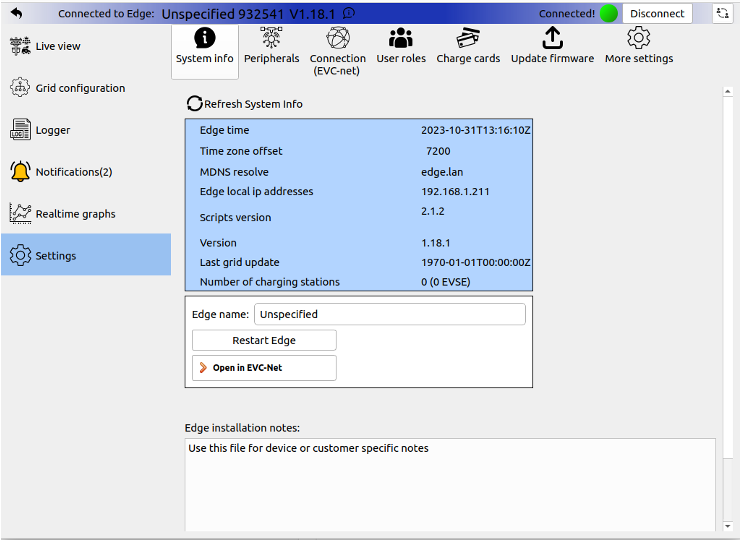Open the User roles tab label
This screenshot has height=540, width=740.
point(401,59)
